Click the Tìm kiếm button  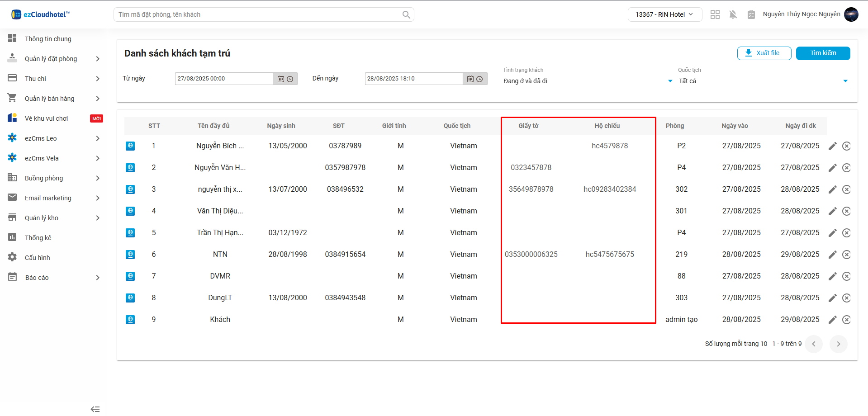coord(823,53)
